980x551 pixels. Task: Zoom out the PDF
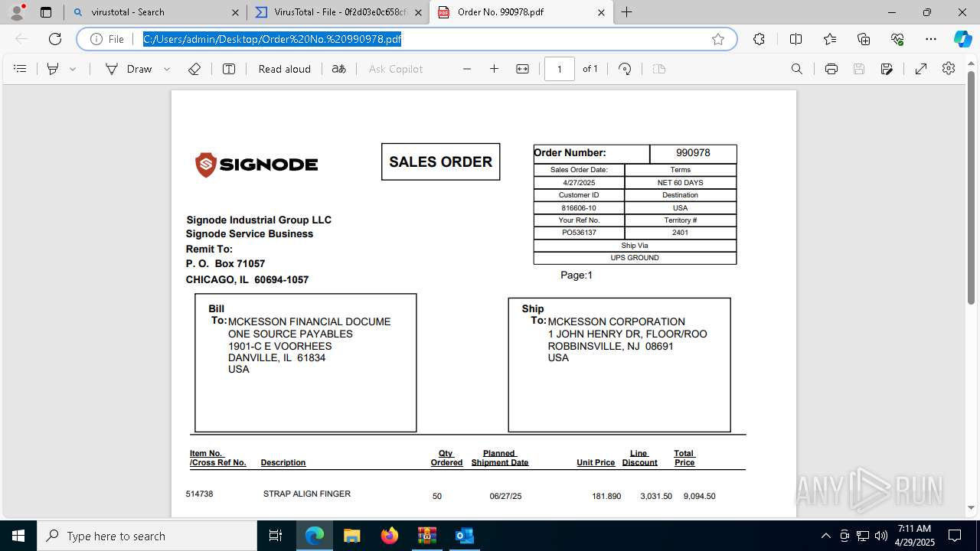pyautogui.click(x=467, y=69)
